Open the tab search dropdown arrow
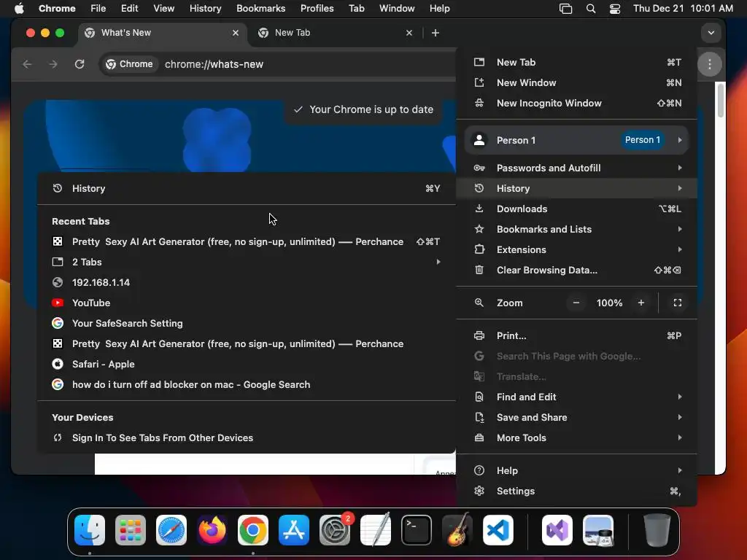The height and width of the screenshot is (560, 747). click(x=711, y=33)
